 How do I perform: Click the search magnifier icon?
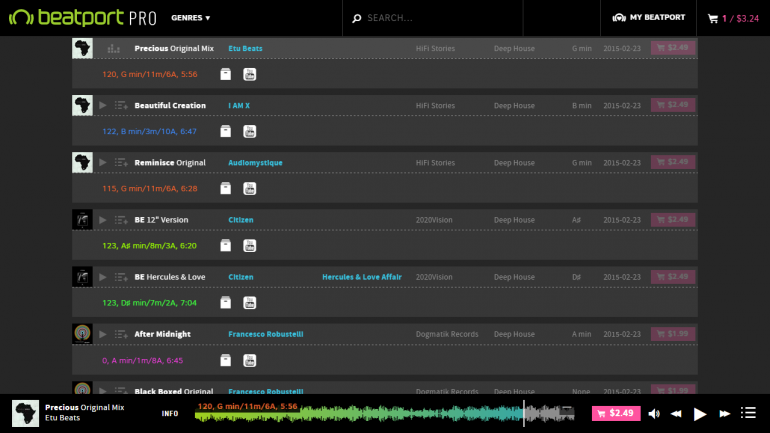pyautogui.click(x=357, y=18)
